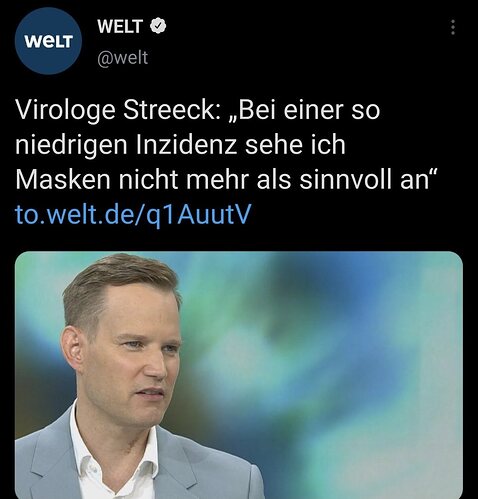This screenshot has height=499, width=478.
Task: Tap the line 'Masken nicht mehr als sinnvoll an'
Action: 226,180
